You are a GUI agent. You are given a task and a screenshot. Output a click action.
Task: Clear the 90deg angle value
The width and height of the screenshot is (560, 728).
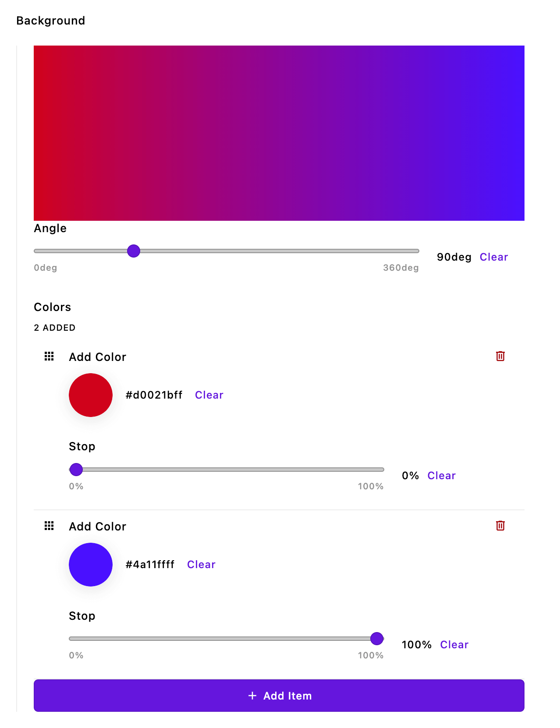click(493, 257)
